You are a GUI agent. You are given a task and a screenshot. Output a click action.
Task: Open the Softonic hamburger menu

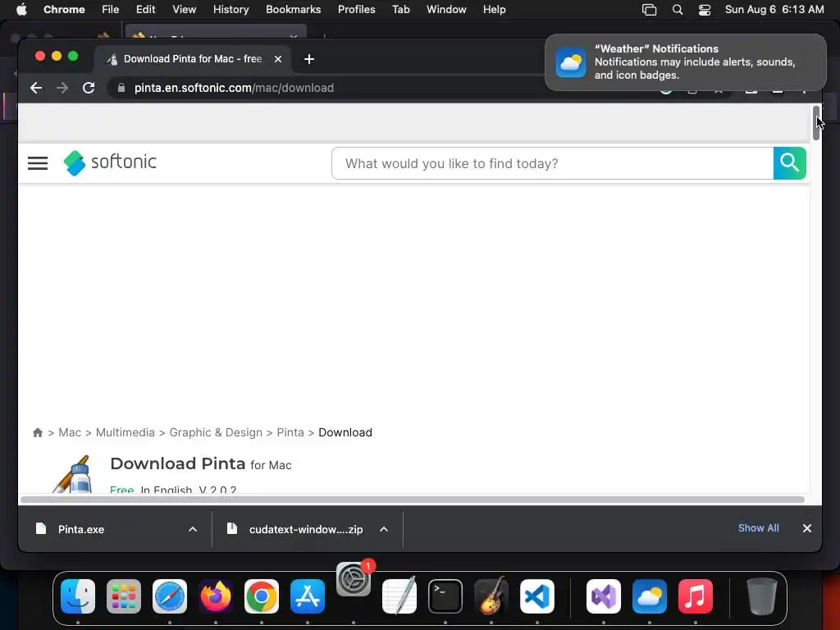[x=38, y=163]
